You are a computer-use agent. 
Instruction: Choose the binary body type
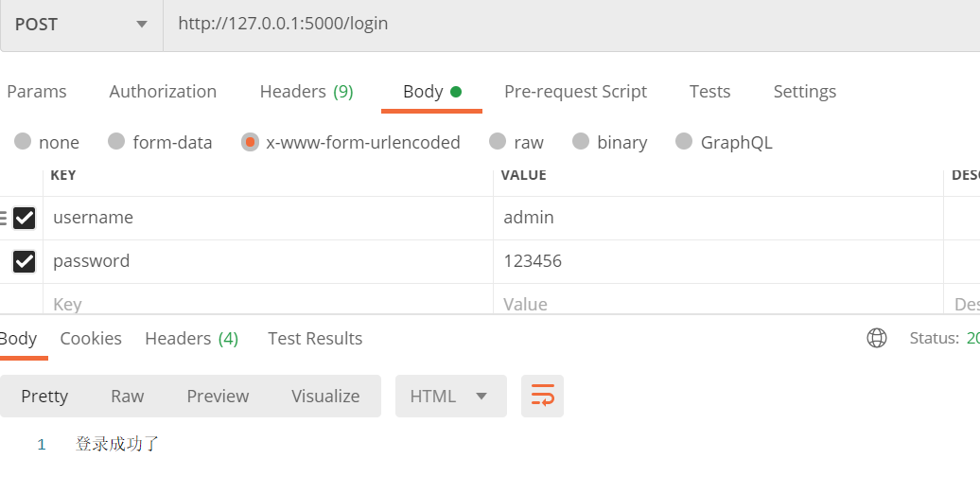581,142
